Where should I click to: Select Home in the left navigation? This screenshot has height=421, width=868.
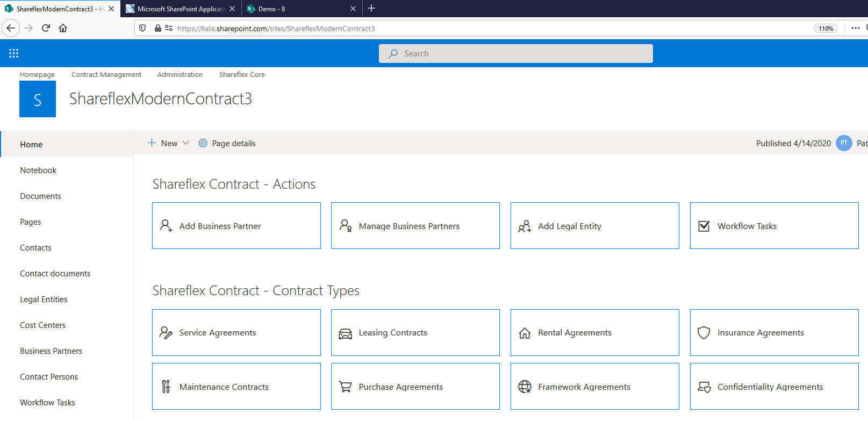click(31, 145)
